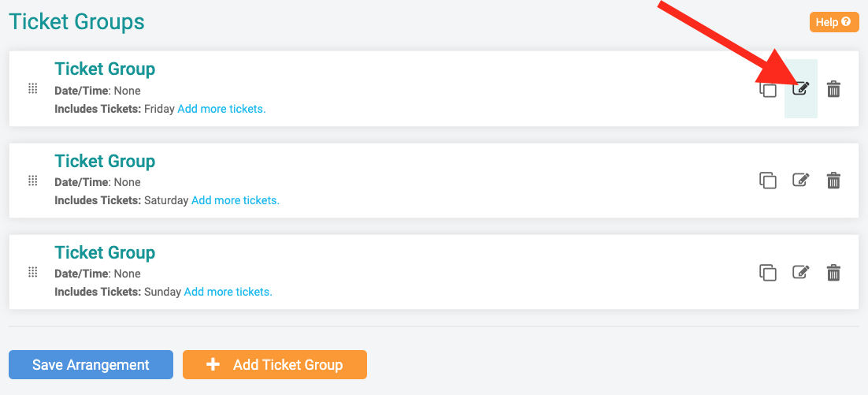Click the Add Ticket Group button
Image resolution: width=868 pixels, height=395 pixels.
pos(275,365)
